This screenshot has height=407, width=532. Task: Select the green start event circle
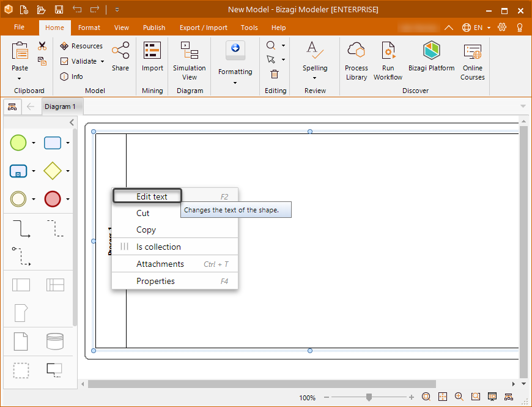tap(18, 143)
